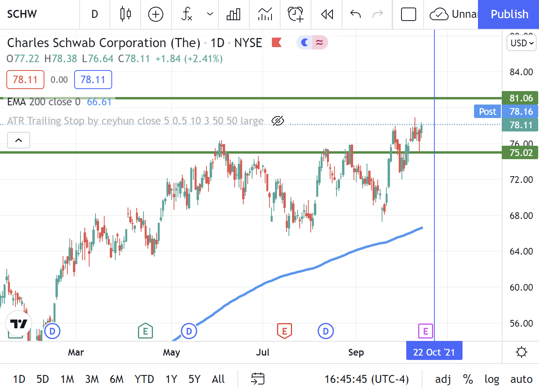Image resolution: width=539 pixels, height=392 pixels.
Task: Open Indicators via the fx icon
Action: click(x=187, y=14)
